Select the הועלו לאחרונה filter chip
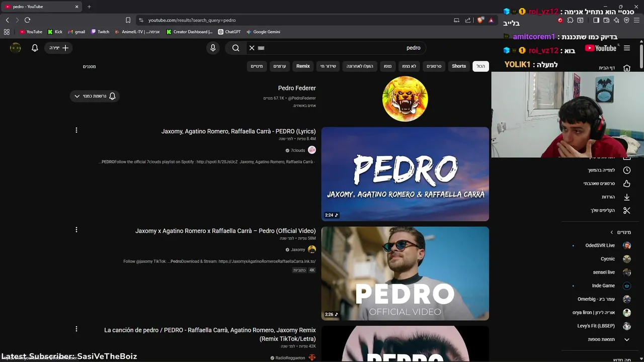644x362 pixels. tap(360, 66)
